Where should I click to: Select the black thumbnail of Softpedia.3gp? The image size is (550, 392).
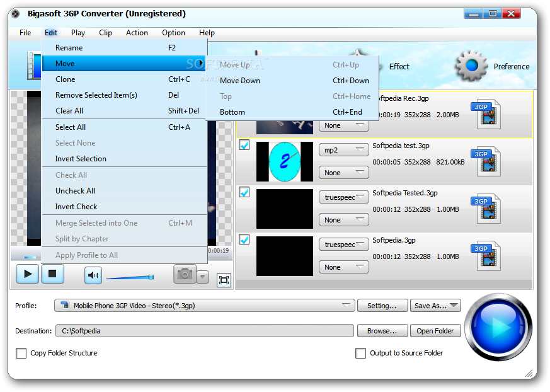pos(285,256)
